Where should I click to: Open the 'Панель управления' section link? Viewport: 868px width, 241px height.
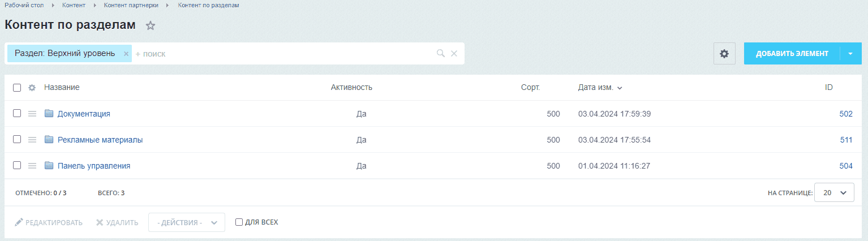point(94,166)
